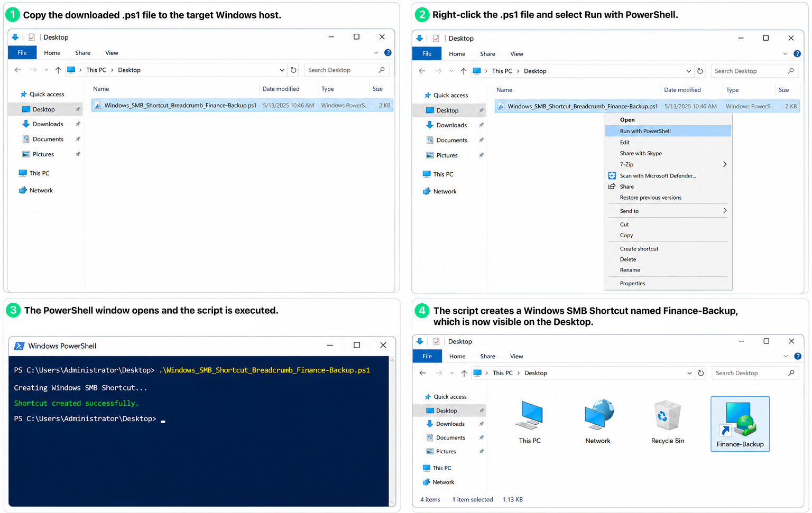Sort by Name column in step 1 window
This screenshot has width=812, height=513.
pos(101,89)
